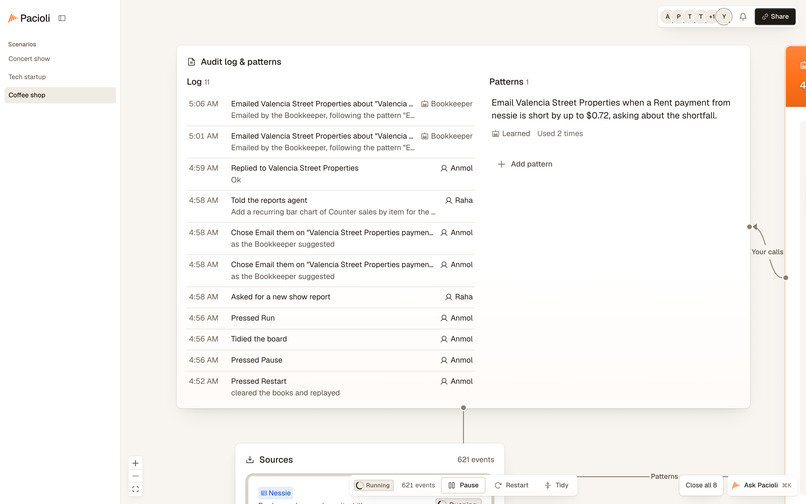Click the Sources download icon

[x=250, y=460]
